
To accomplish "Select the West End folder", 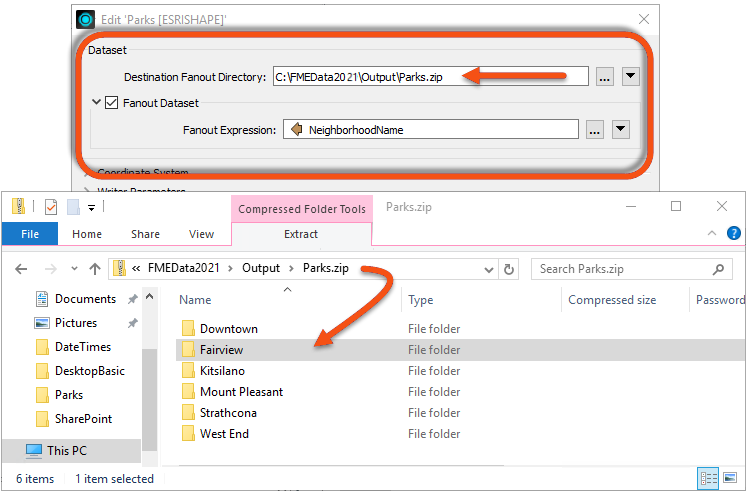I will [x=225, y=433].
